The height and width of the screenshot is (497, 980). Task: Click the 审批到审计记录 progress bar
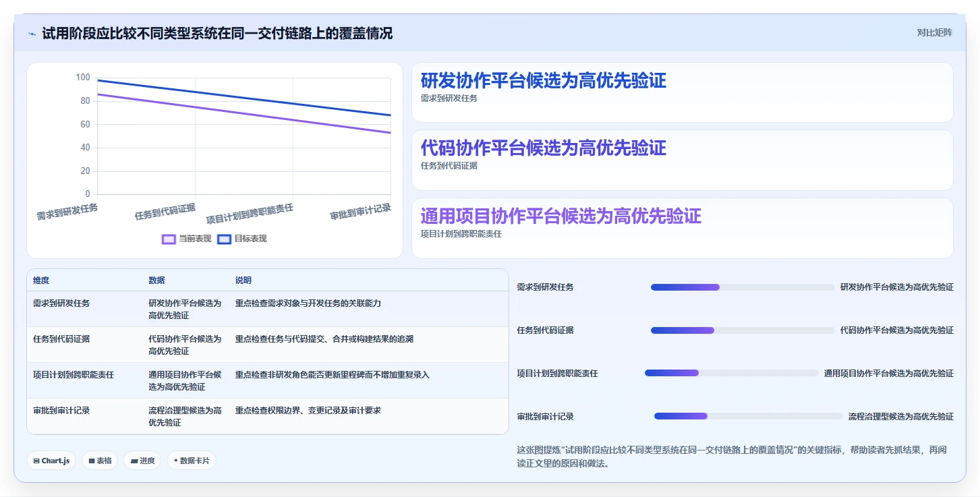[x=749, y=416]
